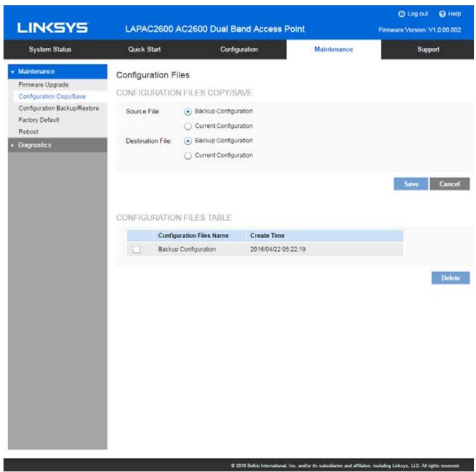
Task: Select Backup Configuration as Source File
Action: tap(188, 112)
